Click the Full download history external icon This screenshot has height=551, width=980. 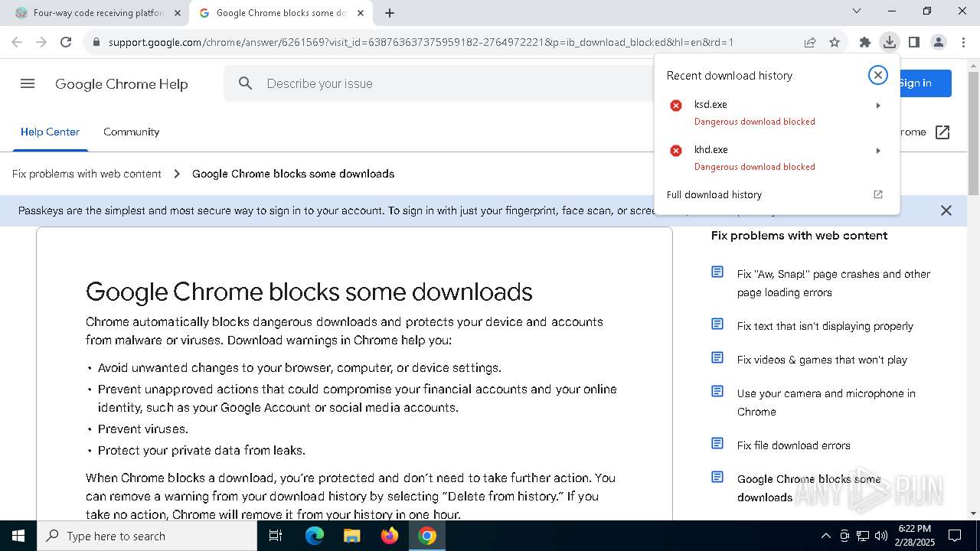pyautogui.click(x=878, y=194)
